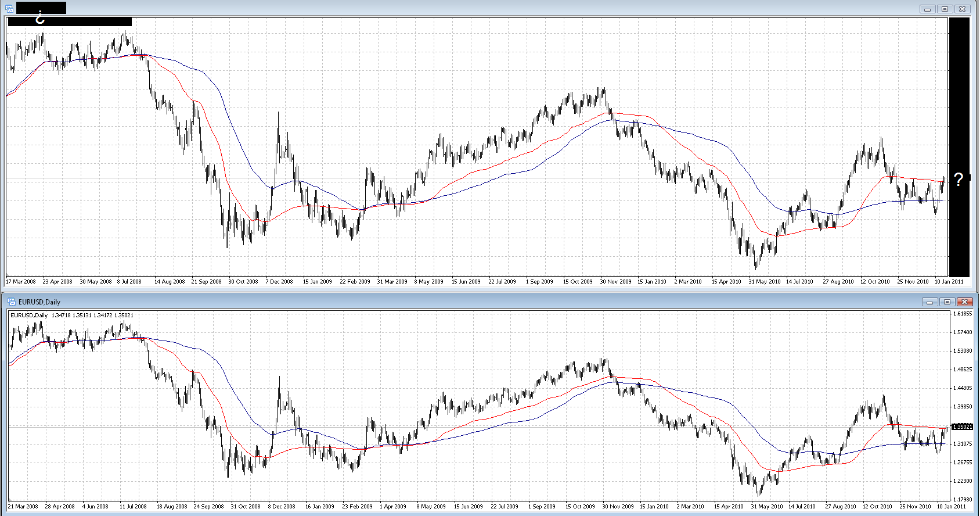Click the 30 May 2008 date label
This screenshot has height=516, width=980.
[x=96, y=282]
